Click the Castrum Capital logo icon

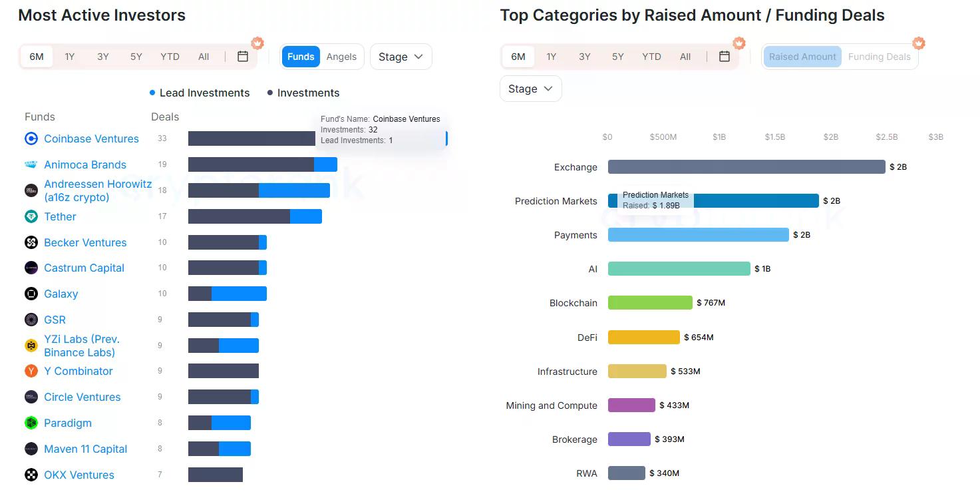(x=31, y=268)
